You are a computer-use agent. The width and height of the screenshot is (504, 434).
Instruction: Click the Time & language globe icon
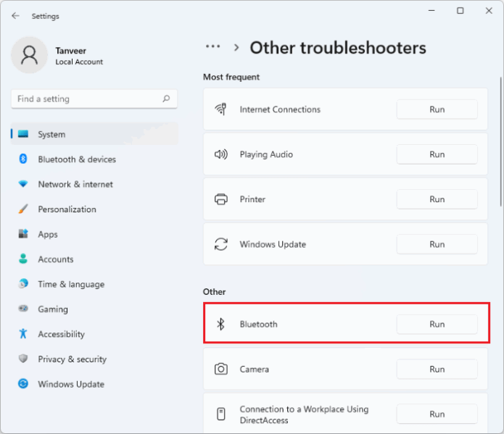(x=23, y=284)
